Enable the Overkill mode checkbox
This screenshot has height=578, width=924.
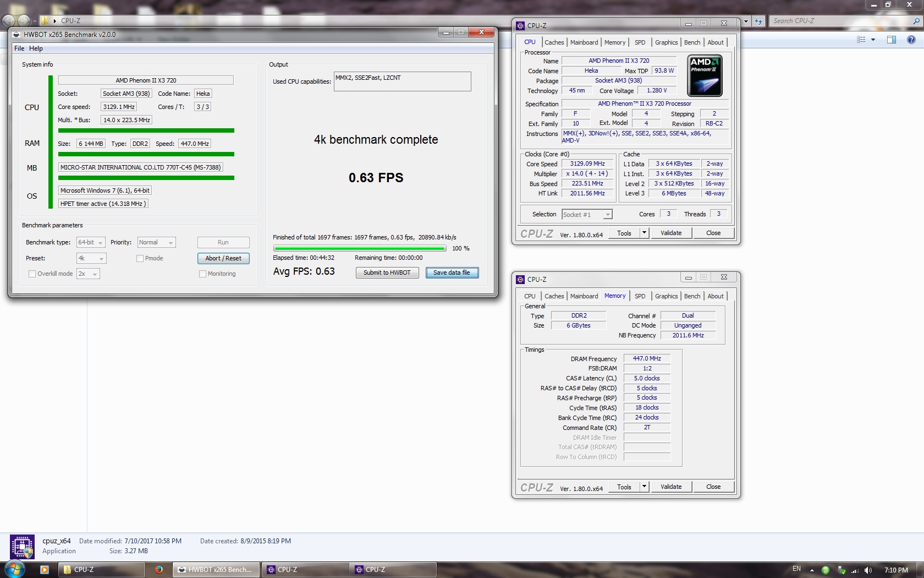[x=32, y=274]
